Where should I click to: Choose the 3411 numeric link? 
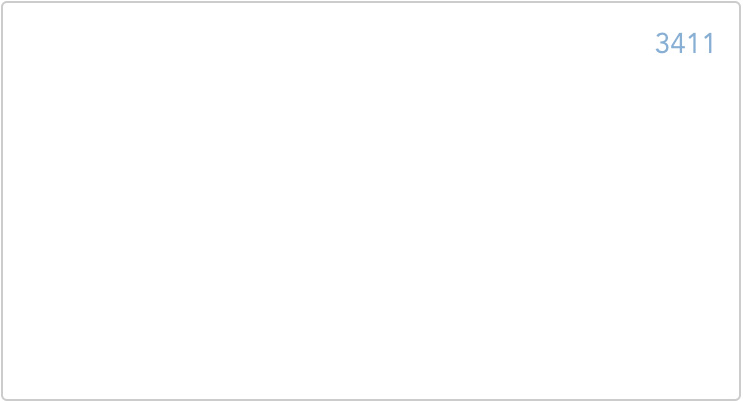[x=685, y=44]
